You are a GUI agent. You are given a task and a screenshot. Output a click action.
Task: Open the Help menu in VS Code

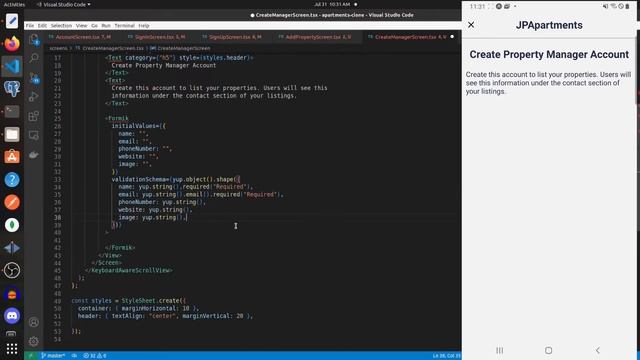[144, 25]
